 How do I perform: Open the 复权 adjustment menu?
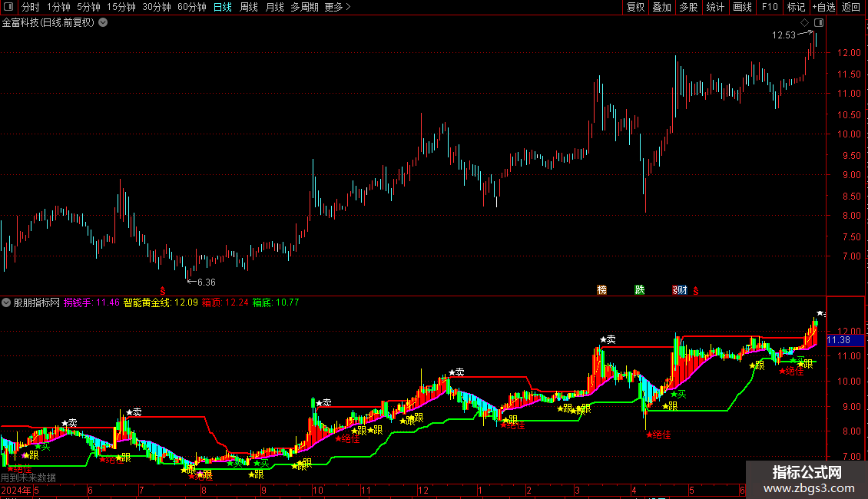click(x=635, y=7)
